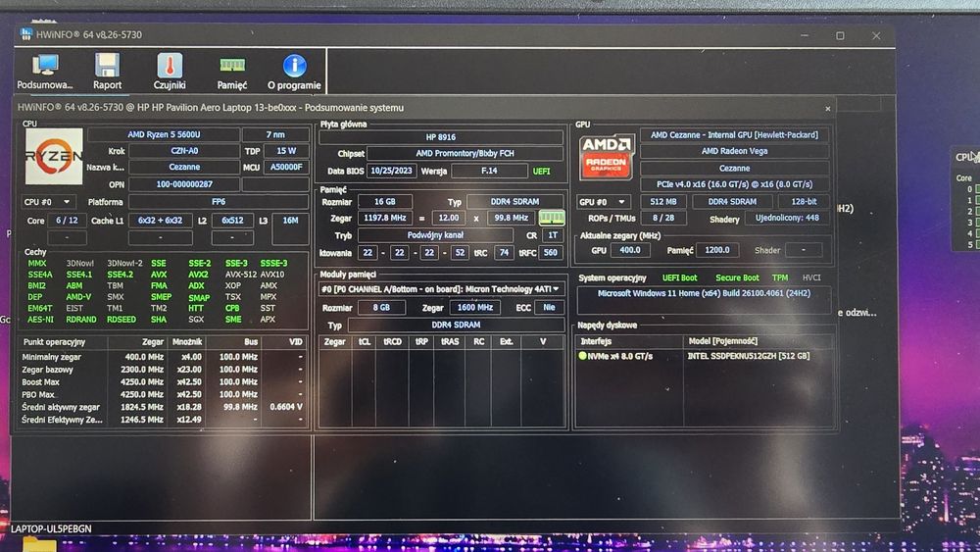Screen dimensions: 980x552
Task: Click the F.14 BIOS version field
Action: coord(489,171)
